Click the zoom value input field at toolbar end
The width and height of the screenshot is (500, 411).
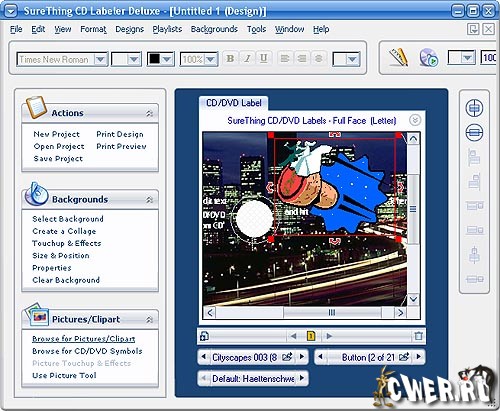coord(489,58)
